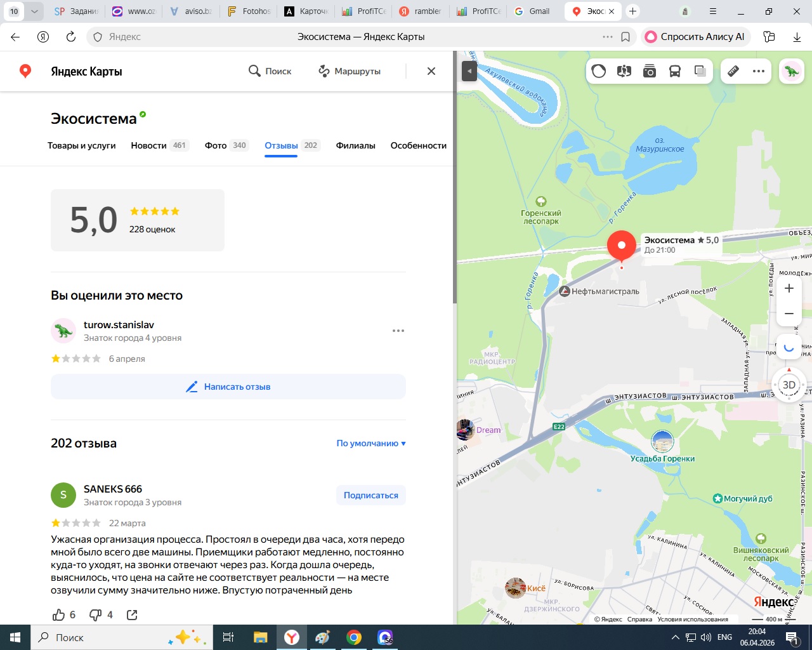This screenshot has height=650, width=812.
Task: Open Google Chrome from the taskbar
Action: (x=354, y=637)
